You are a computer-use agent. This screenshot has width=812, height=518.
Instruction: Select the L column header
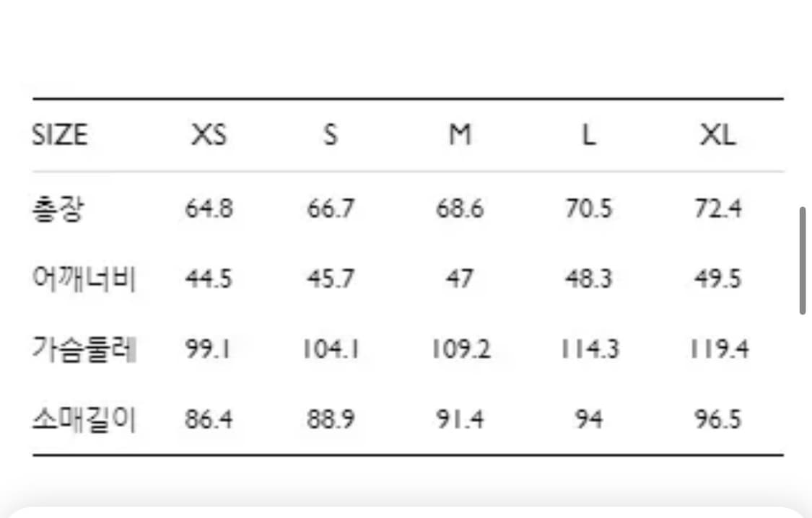[589, 135]
